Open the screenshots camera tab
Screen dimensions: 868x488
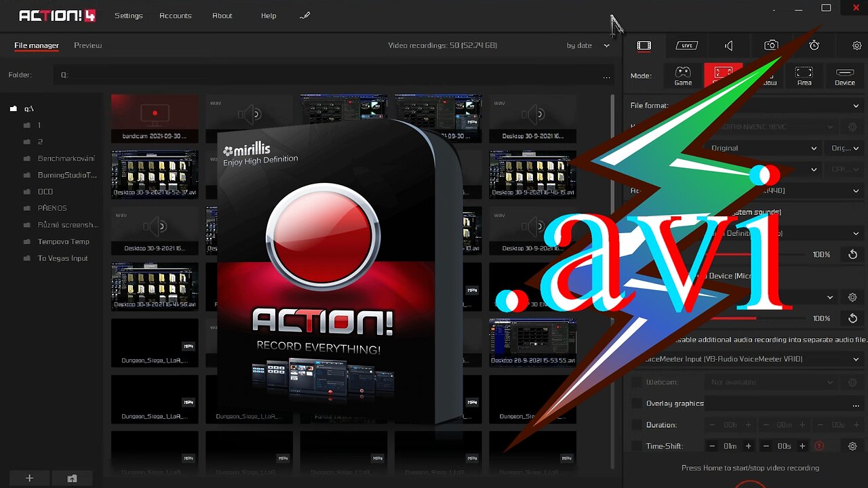click(771, 45)
